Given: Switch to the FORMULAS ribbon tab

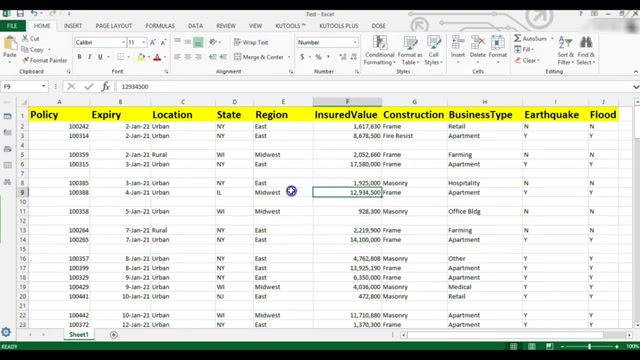Looking at the screenshot, I should coord(160,26).
